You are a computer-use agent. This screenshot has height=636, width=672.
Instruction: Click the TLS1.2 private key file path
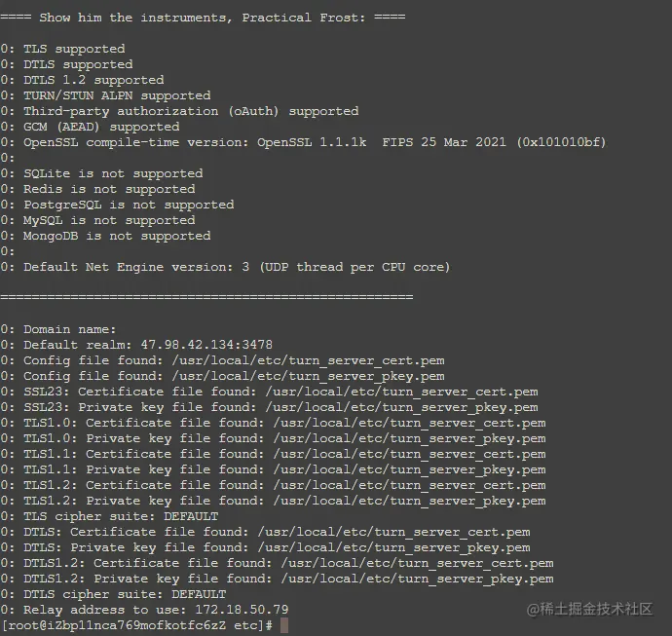[x=409, y=501]
